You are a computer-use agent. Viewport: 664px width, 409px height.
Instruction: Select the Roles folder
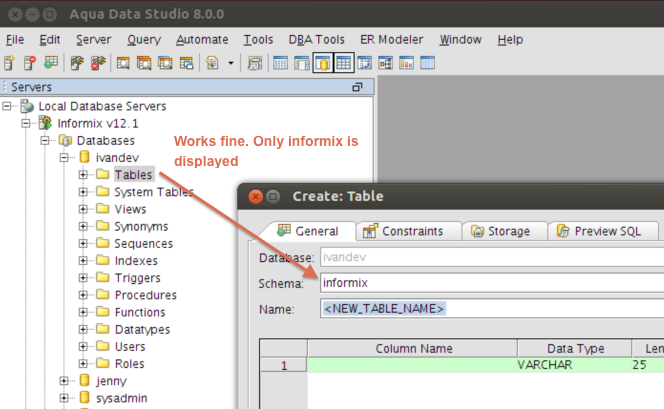pyautogui.click(x=129, y=364)
